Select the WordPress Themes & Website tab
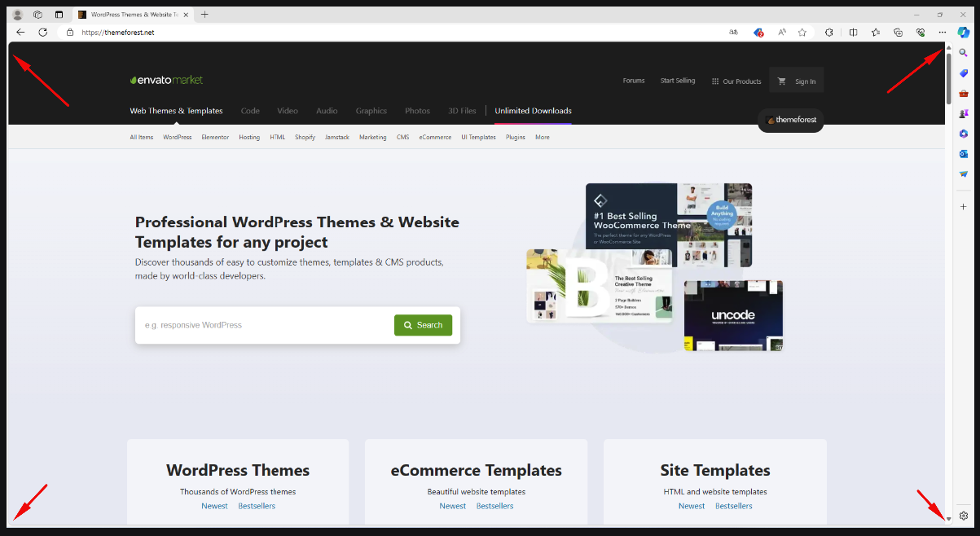 click(x=134, y=15)
